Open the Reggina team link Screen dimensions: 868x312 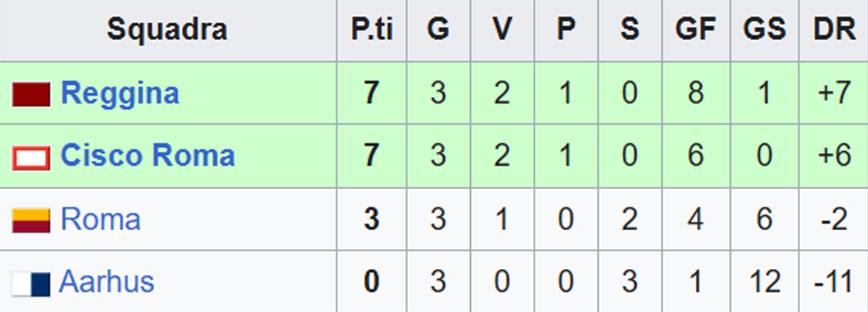click(x=120, y=94)
